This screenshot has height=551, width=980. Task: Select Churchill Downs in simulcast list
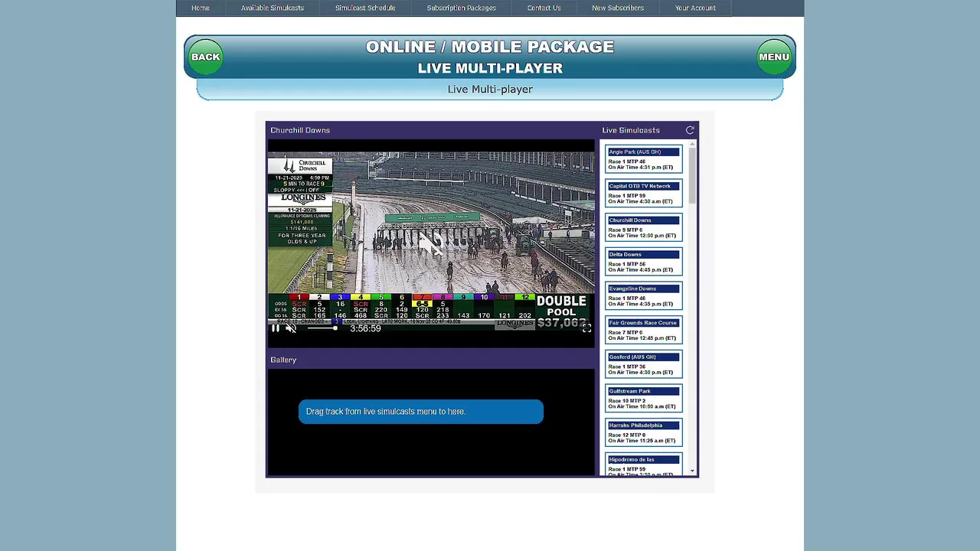[x=644, y=227]
